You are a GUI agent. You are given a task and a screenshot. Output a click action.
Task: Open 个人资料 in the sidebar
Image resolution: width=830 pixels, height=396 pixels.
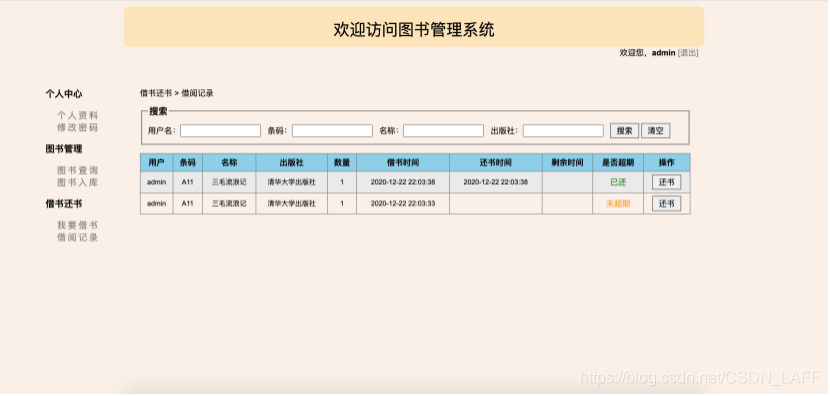78,115
